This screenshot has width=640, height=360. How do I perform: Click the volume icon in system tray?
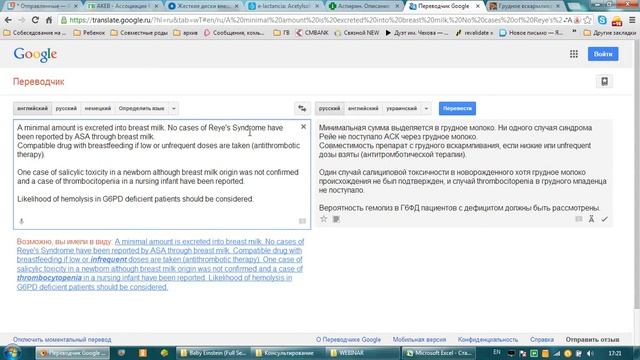click(590, 353)
